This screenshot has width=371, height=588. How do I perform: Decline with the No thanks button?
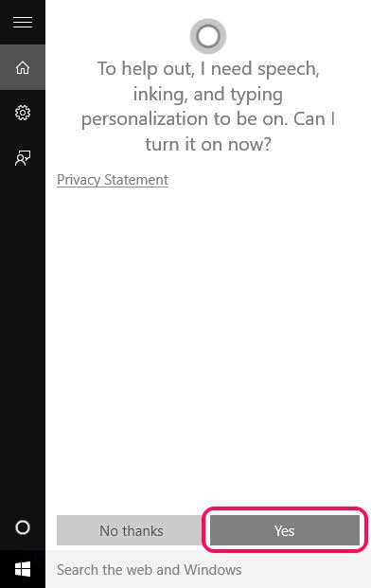pos(132,530)
